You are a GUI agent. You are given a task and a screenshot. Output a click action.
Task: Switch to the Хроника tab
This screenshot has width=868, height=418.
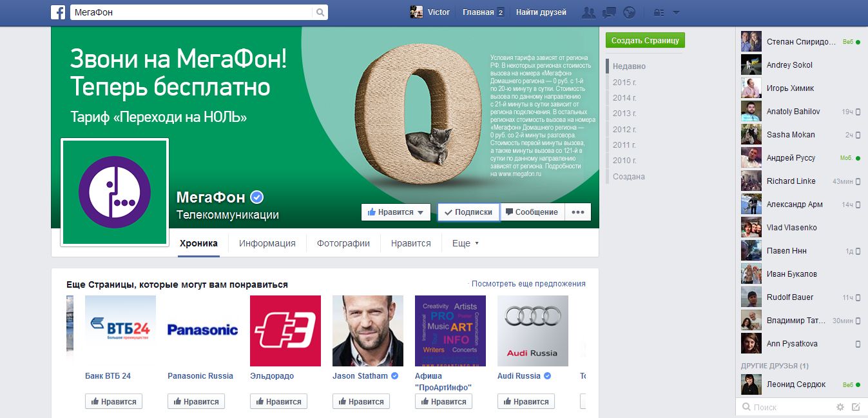point(198,243)
